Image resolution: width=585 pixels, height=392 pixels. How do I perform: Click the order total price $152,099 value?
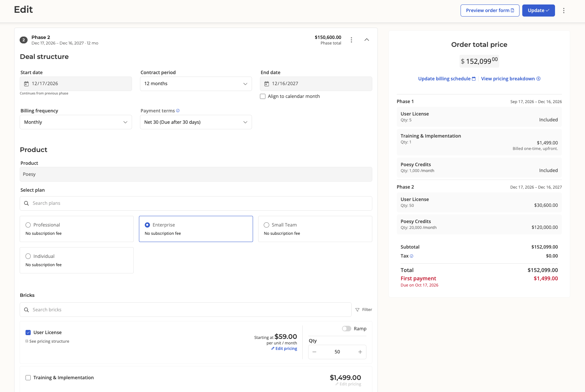[479, 61]
